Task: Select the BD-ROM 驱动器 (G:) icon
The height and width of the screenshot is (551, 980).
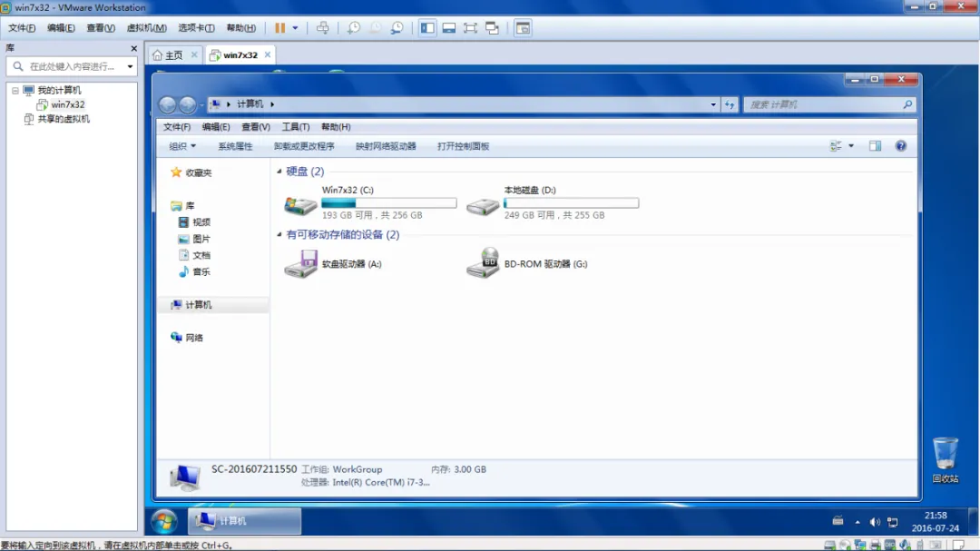Action: pos(483,263)
